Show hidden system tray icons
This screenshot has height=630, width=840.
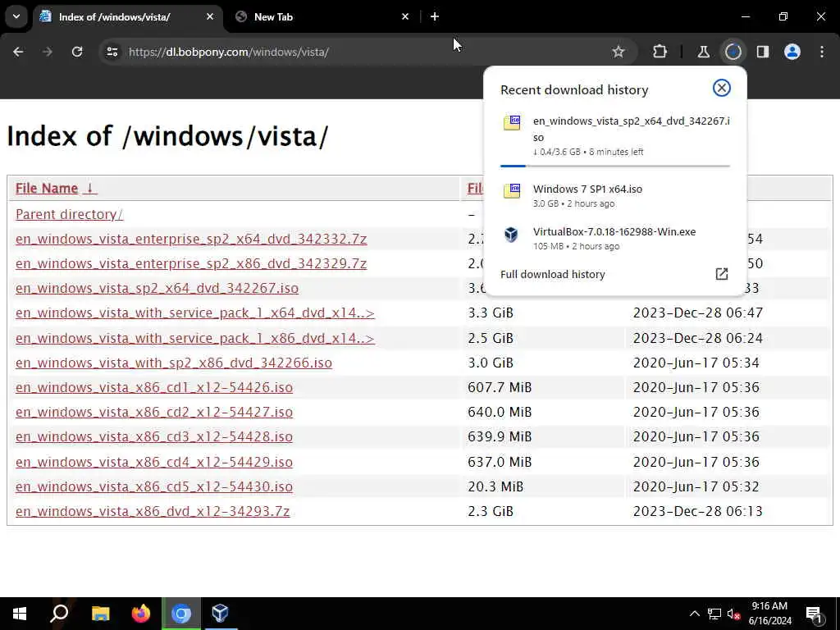(x=694, y=614)
